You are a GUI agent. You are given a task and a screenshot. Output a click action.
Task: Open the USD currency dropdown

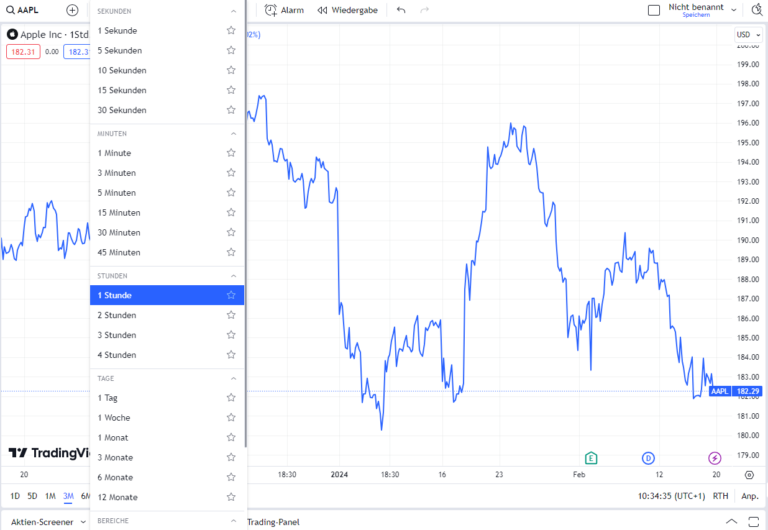coord(748,35)
